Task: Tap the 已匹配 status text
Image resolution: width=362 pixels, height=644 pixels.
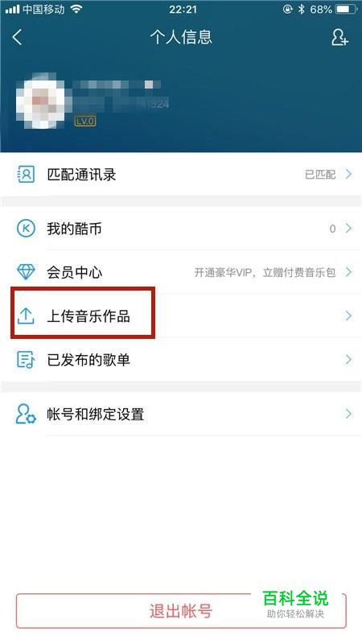Action: (x=320, y=175)
